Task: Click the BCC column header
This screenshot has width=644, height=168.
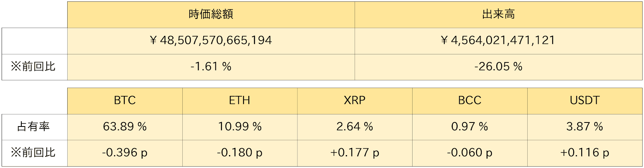Action: click(x=470, y=100)
